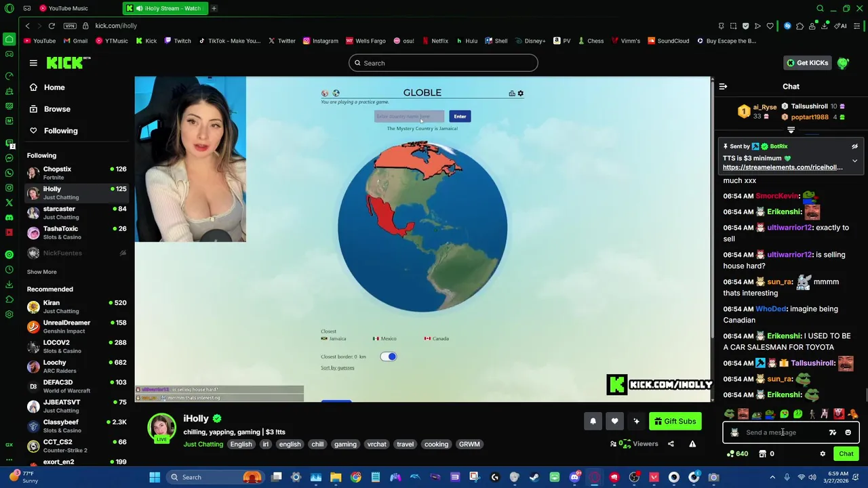Open recommended channel Kiran

click(77, 307)
